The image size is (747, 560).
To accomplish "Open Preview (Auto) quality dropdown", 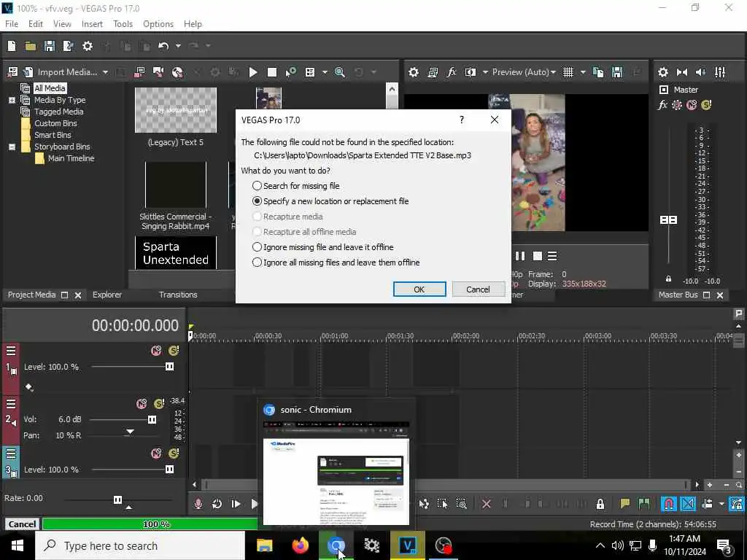I will (x=524, y=72).
